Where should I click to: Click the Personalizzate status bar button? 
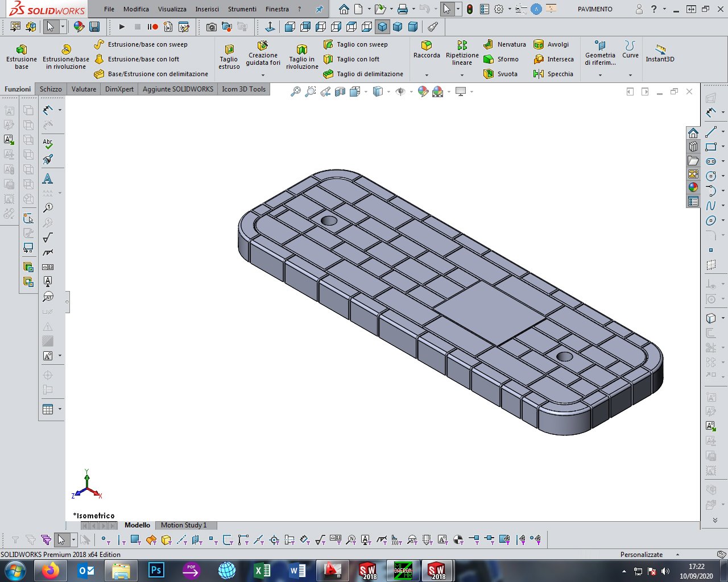642,554
